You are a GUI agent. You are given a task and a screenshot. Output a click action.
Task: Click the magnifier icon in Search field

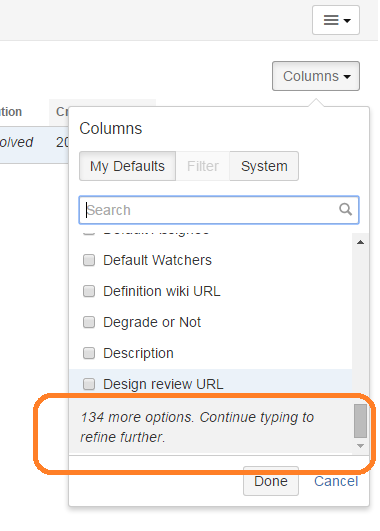click(x=345, y=209)
